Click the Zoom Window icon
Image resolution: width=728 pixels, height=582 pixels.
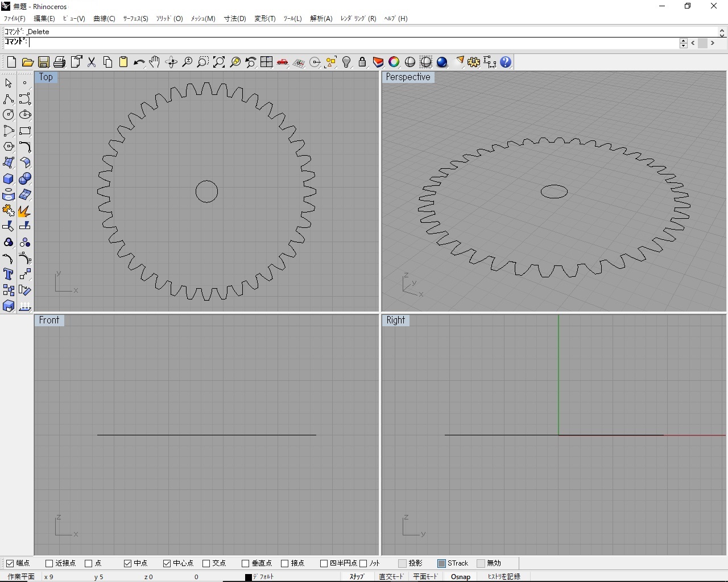click(202, 62)
